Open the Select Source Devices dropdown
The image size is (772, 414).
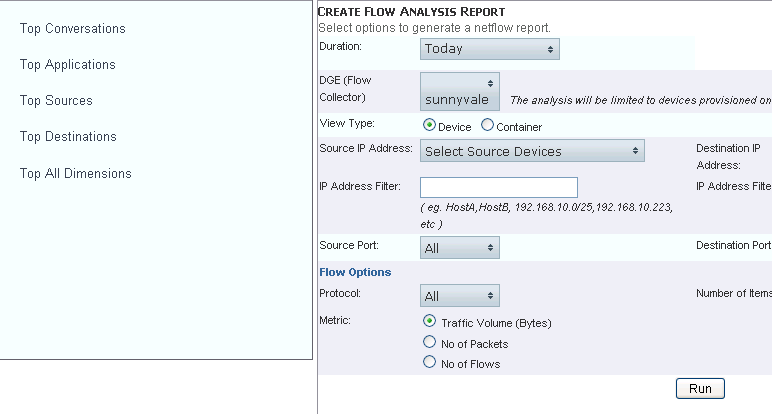[532, 151]
